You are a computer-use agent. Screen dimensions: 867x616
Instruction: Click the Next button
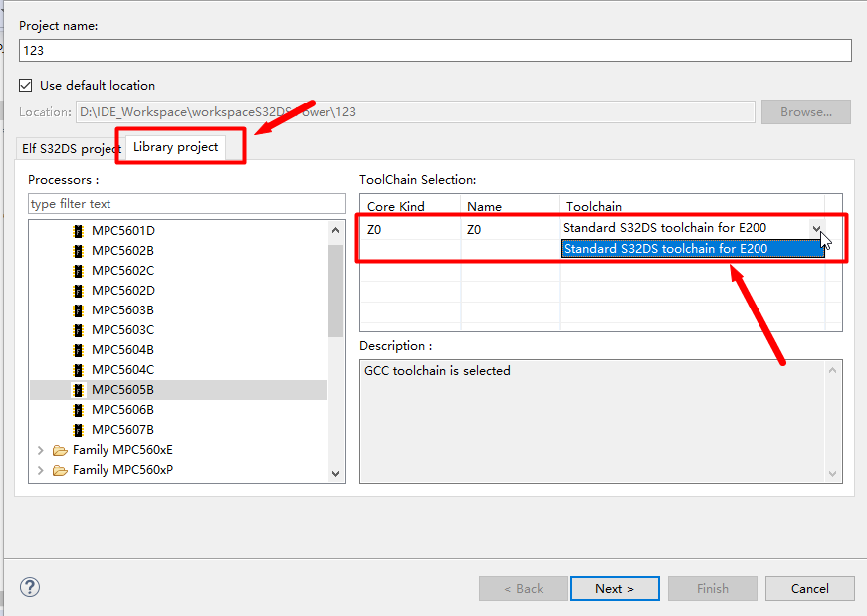coord(615,589)
